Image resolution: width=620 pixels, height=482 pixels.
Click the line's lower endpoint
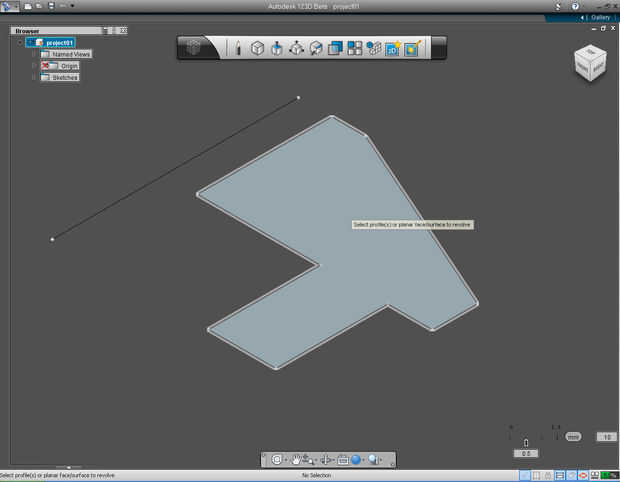pyautogui.click(x=52, y=239)
